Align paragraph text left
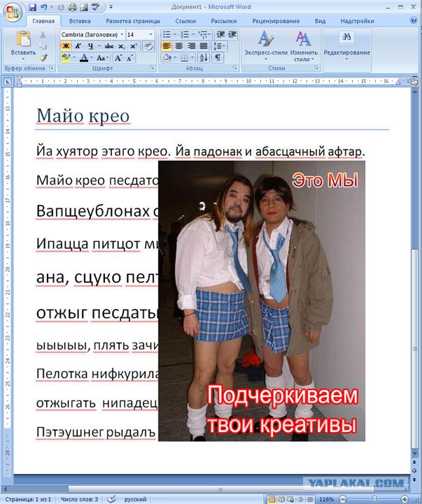This screenshot has height=504, width=422. pos(167,46)
